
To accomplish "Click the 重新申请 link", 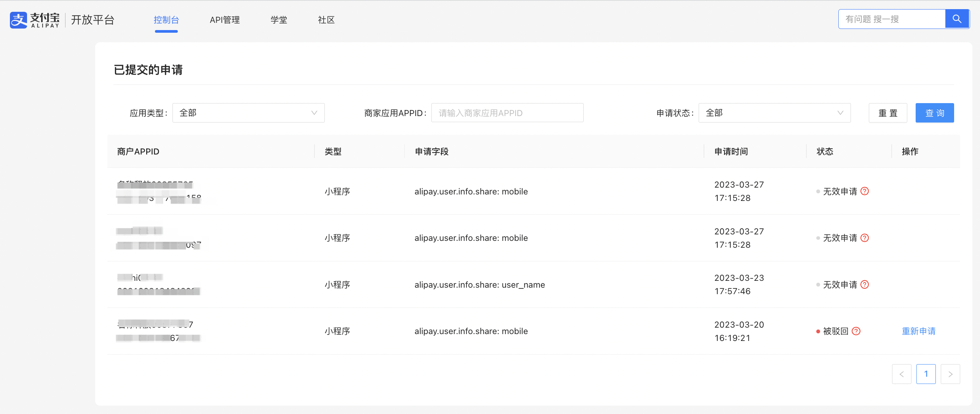I will click(918, 331).
